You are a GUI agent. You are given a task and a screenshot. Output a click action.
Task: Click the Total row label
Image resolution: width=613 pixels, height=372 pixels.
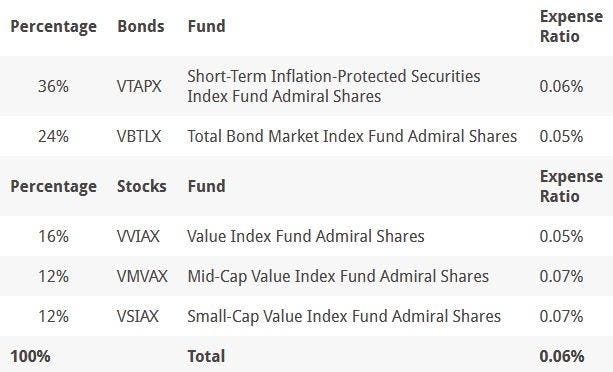(206, 356)
